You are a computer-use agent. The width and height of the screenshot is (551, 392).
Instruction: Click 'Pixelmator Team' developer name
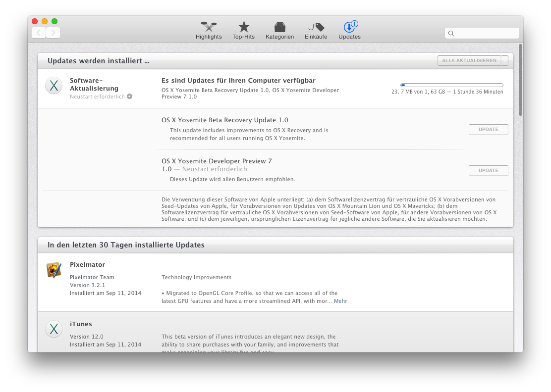pos(92,277)
